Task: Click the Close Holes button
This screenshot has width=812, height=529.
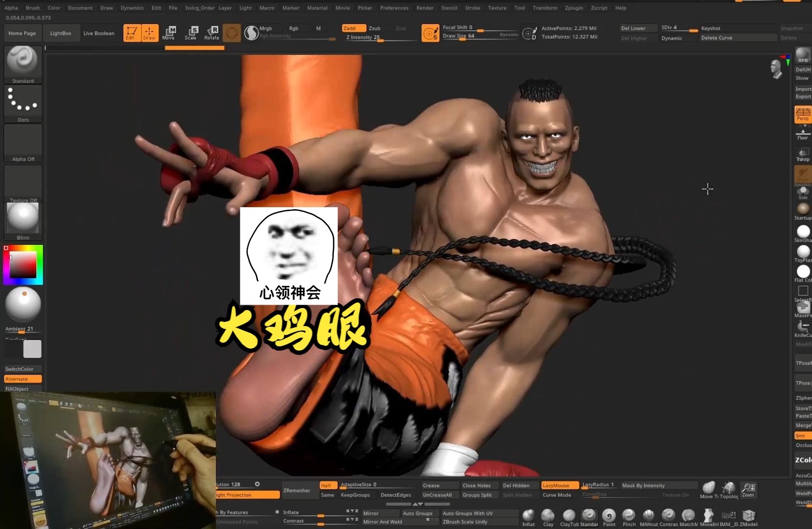Action: click(479, 485)
